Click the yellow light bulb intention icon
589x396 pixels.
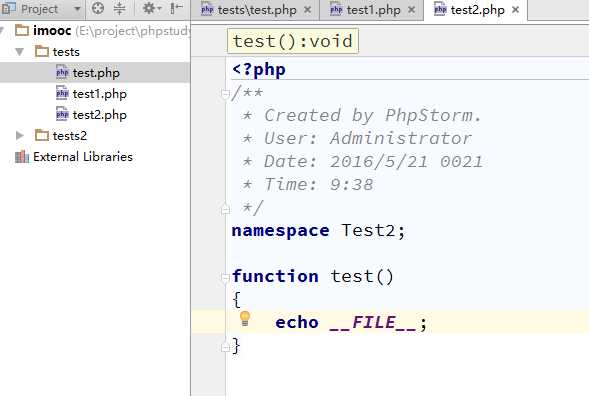tap(245, 319)
